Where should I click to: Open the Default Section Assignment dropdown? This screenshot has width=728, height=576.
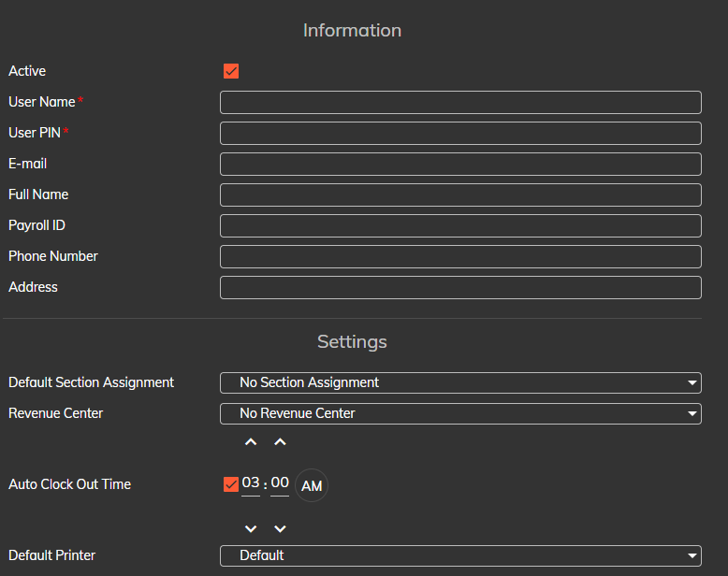(x=460, y=382)
